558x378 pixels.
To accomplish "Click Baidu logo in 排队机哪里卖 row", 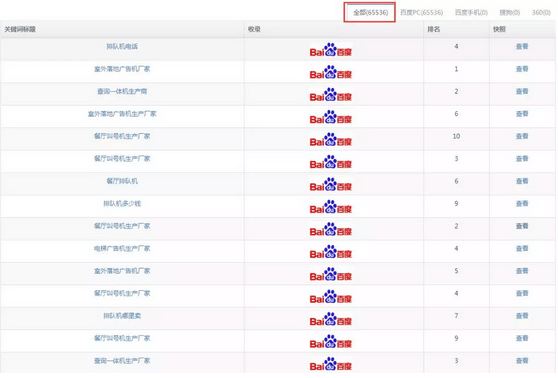I will 331,319.
